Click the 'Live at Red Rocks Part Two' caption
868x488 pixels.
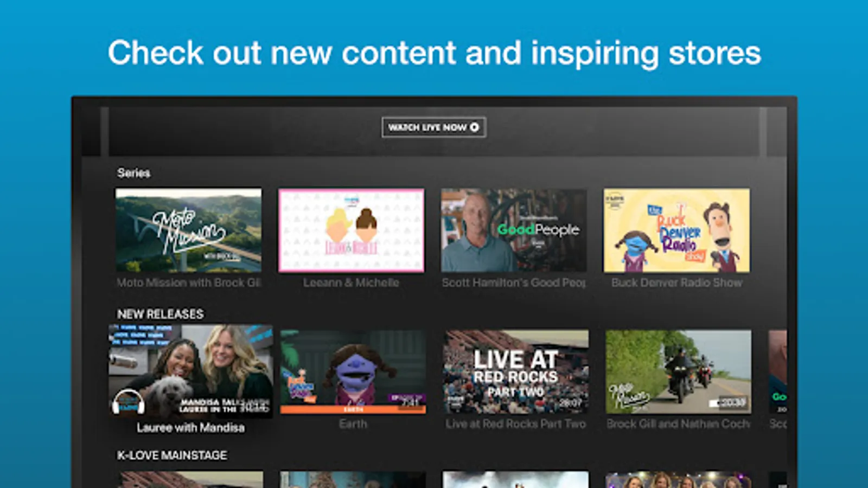516,424
